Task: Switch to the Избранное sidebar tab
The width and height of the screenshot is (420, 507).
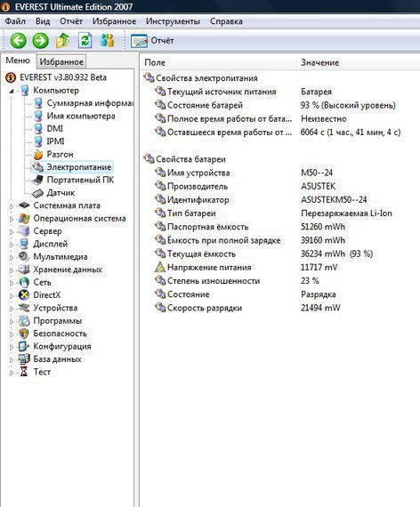Action: tap(61, 61)
